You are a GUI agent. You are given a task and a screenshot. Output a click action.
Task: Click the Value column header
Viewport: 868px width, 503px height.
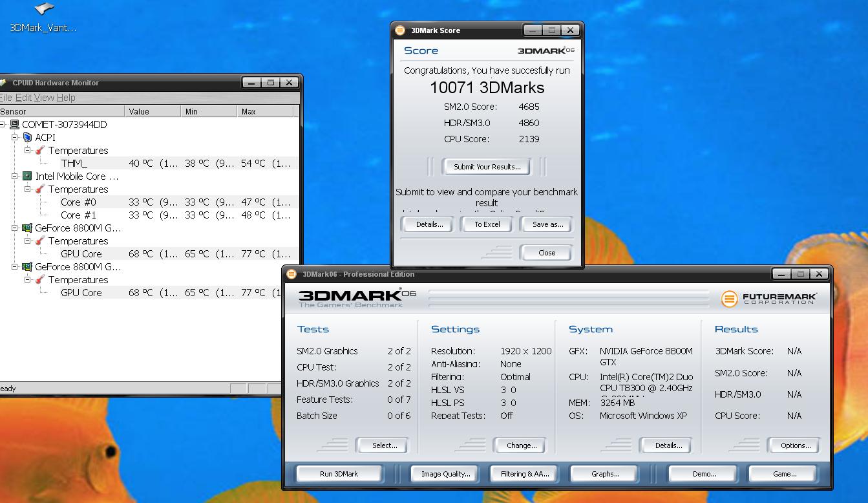click(x=153, y=111)
